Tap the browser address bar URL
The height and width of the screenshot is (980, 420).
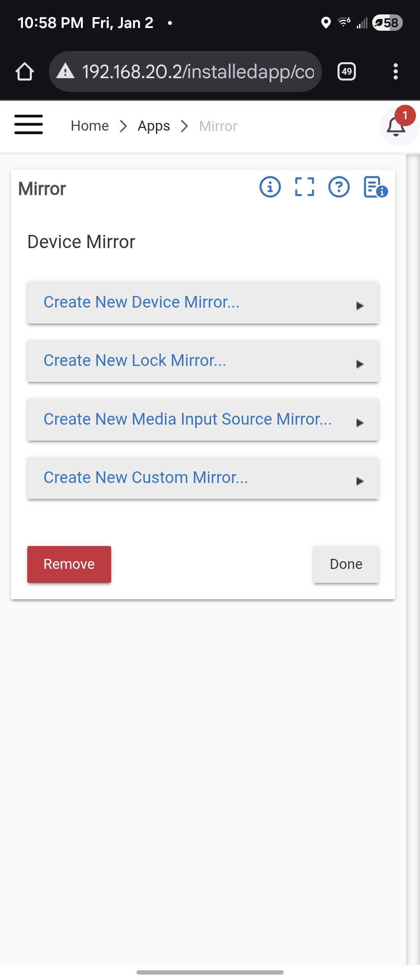(x=198, y=72)
